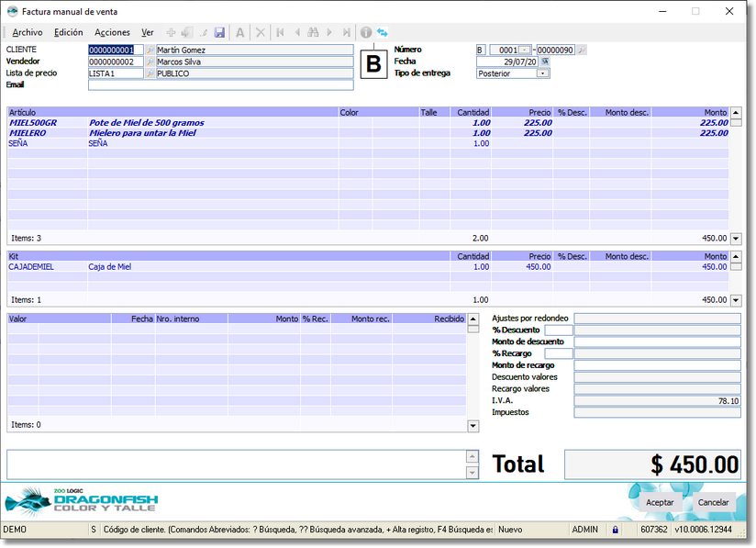Open the Archivo menu
756x548 pixels.
(x=28, y=32)
